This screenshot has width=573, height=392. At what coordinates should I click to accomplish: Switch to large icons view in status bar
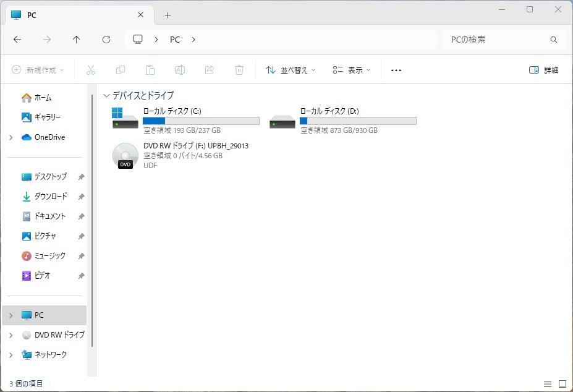click(x=562, y=383)
